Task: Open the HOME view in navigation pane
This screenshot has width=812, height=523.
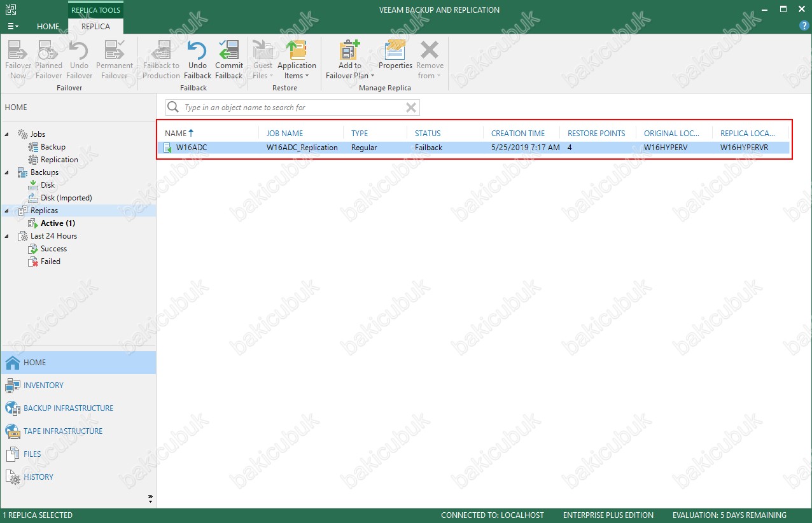Action: (78, 363)
